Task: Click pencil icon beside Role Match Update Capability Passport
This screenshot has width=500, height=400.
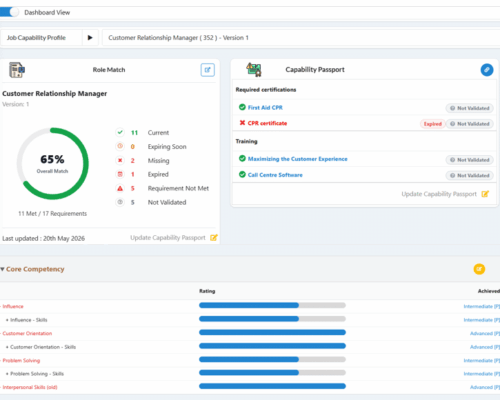Action: click(x=214, y=238)
